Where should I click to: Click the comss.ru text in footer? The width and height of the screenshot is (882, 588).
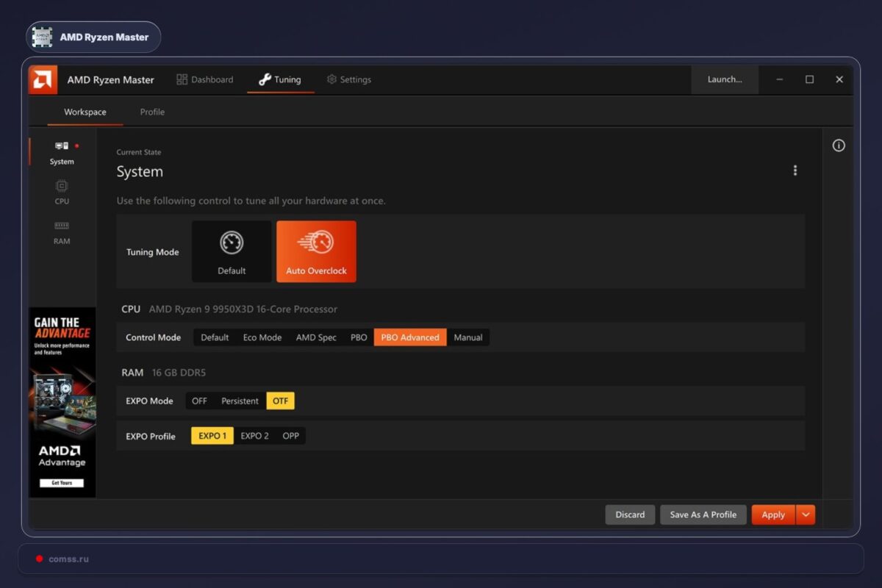click(68, 559)
